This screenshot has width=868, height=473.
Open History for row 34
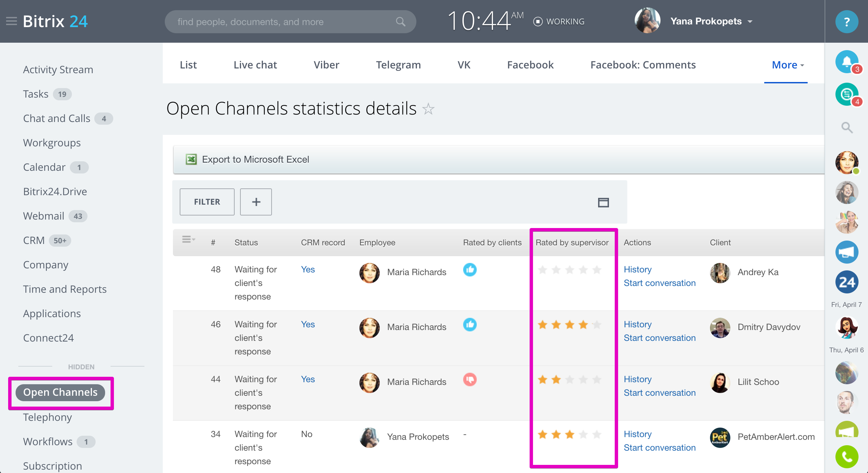tap(637, 434)
